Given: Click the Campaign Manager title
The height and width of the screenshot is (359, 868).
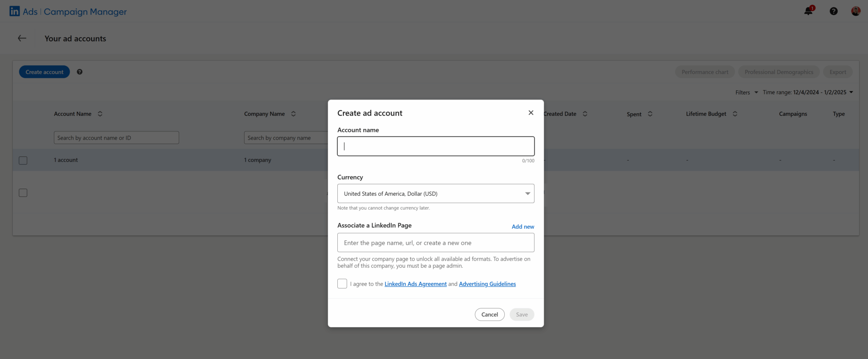Looking at the screenshot, I should coord(85,12).
